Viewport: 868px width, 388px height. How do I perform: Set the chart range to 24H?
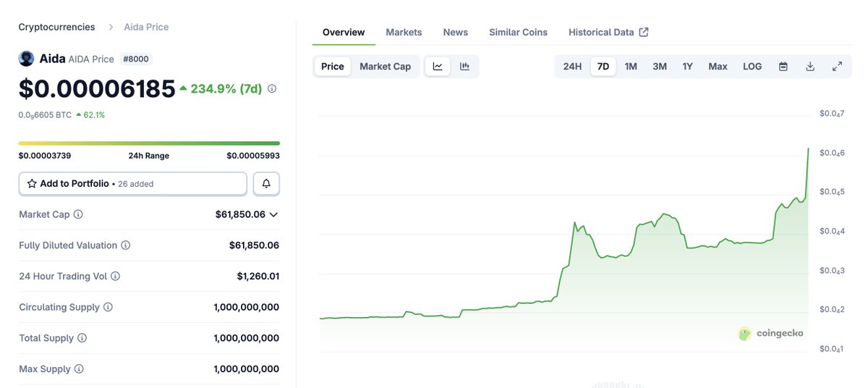tap(572, 67)
